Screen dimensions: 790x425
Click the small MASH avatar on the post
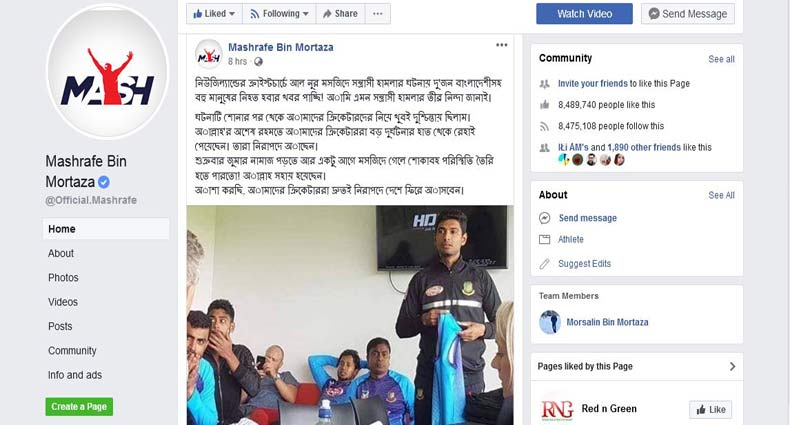tap(209, 53)
